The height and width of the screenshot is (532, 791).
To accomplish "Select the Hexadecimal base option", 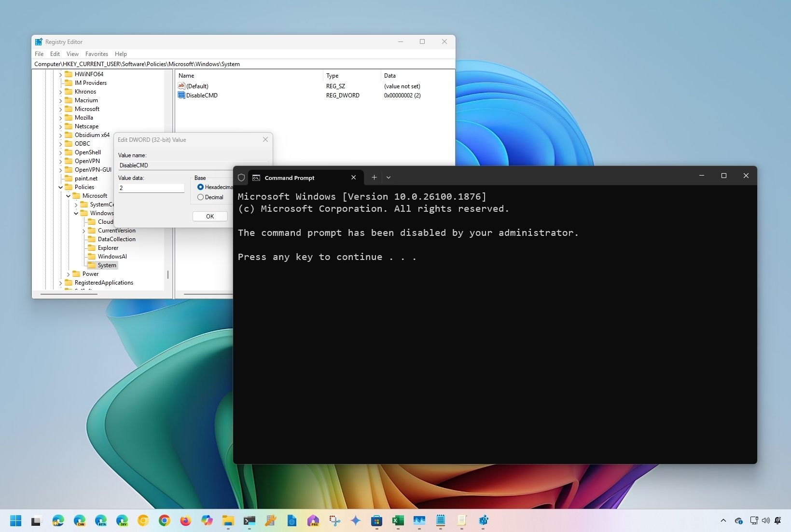I will 201,187.
